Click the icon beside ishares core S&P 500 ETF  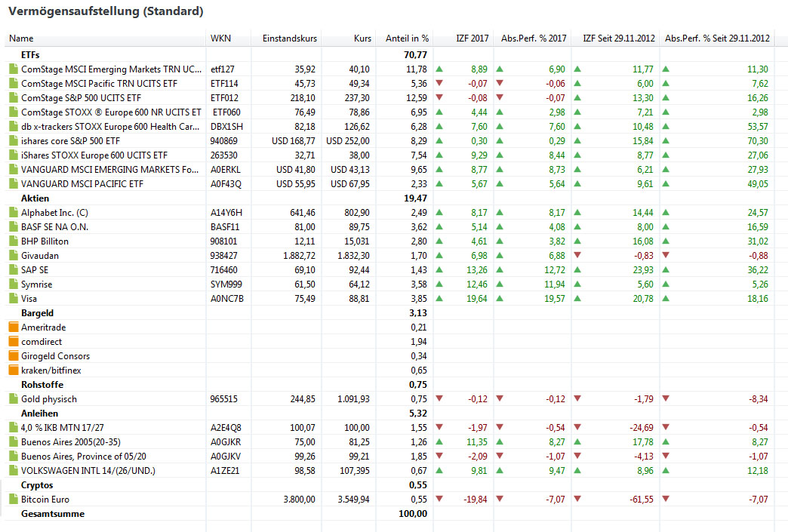tap(14, 140)
